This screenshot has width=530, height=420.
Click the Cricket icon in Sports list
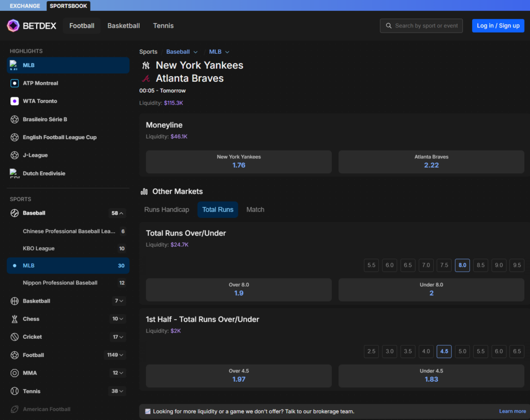(x=14, y=337)
